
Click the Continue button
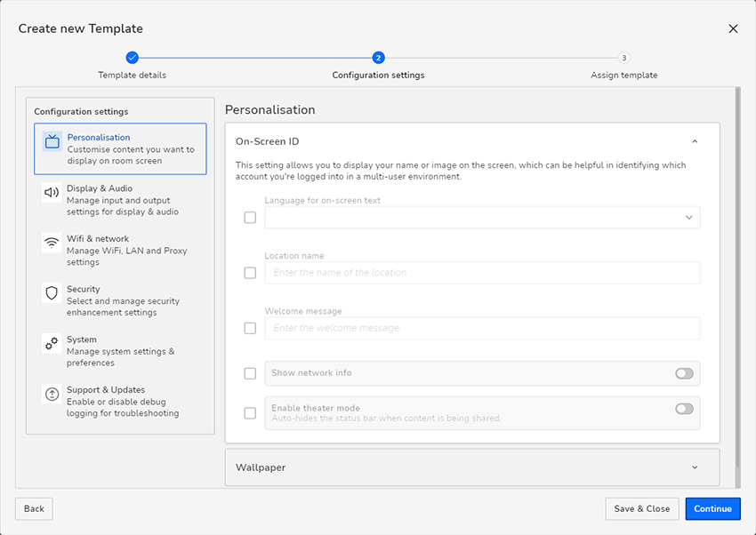712,509
